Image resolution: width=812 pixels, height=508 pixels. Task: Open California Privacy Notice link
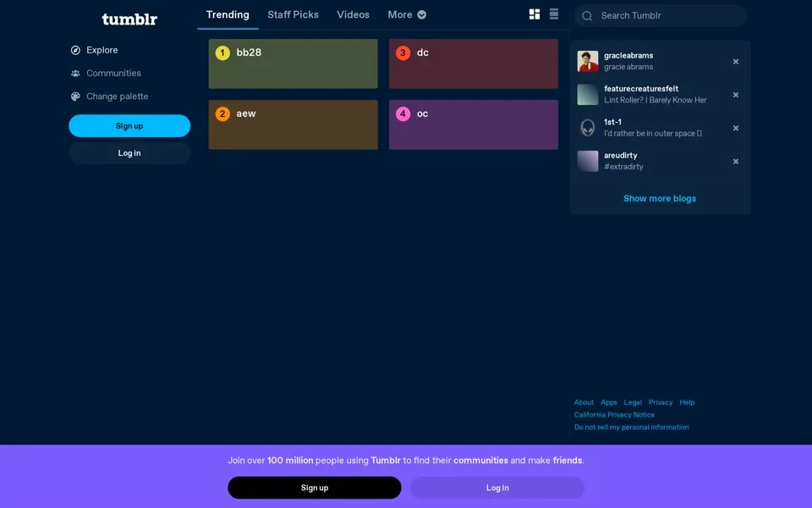[x=614, y=415]
